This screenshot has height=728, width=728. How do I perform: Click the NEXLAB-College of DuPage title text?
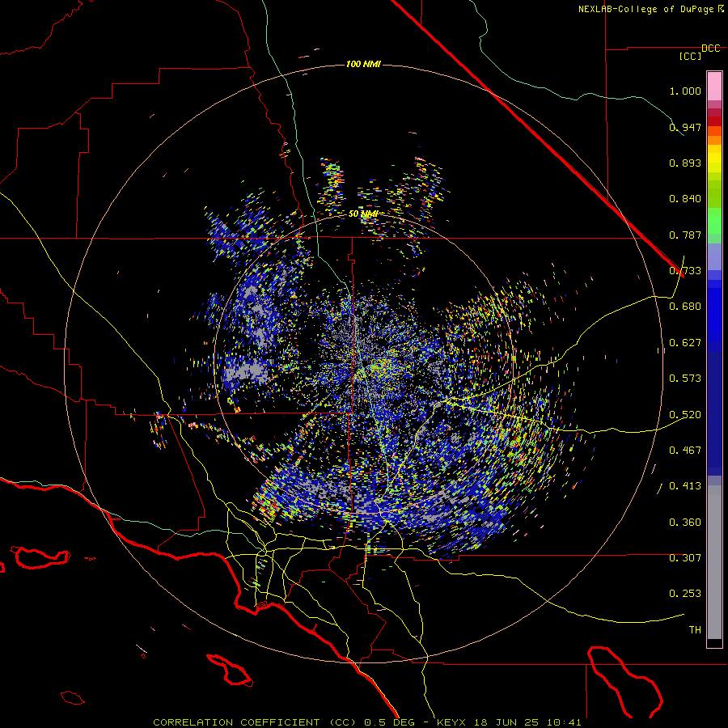tap(645, 9)
